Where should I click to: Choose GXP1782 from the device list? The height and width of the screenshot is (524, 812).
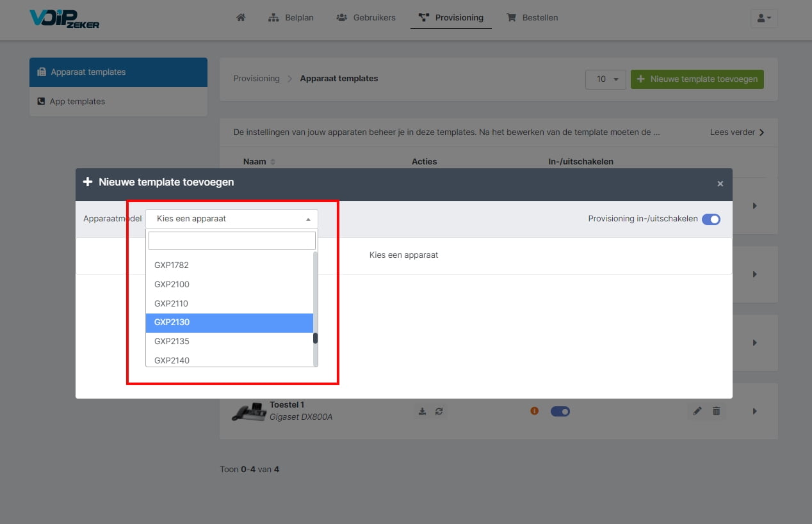click(x=229, y=265)
